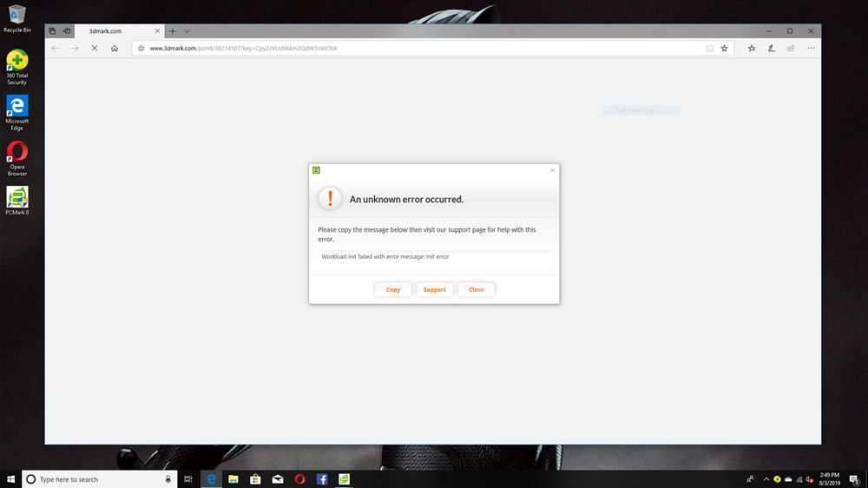Launch PCMark 8 desktop shortcut

(16, 201)
